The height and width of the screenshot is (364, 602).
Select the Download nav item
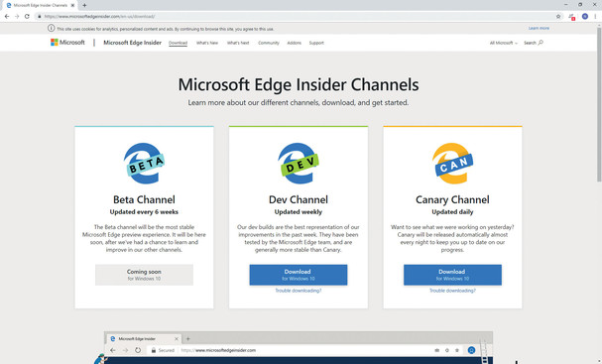179,43
